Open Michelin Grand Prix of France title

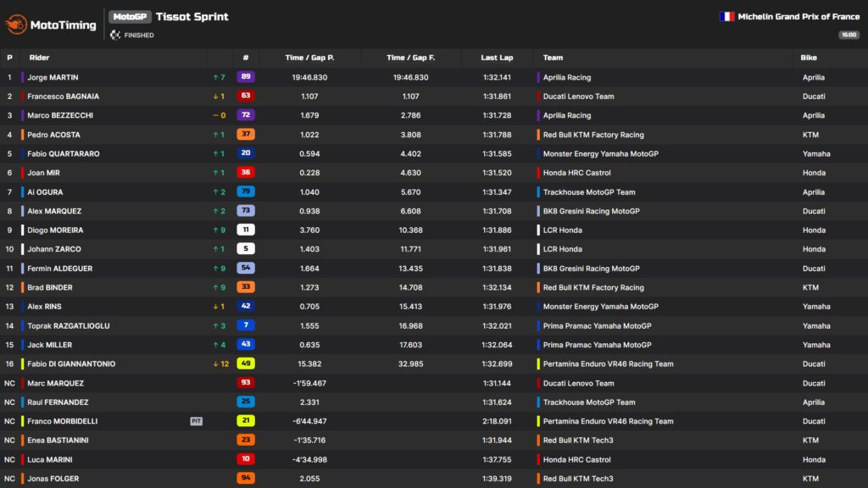point(798,17)
